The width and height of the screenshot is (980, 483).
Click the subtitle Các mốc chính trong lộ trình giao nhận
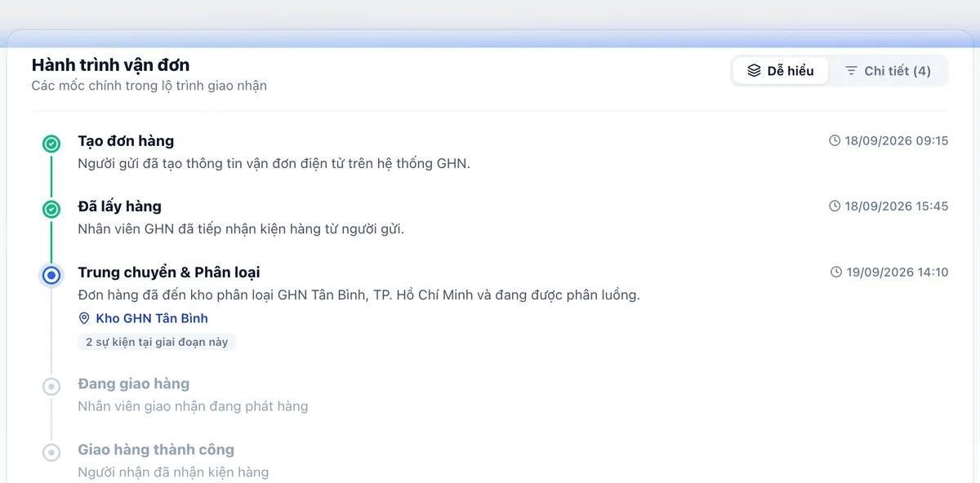(x=149, y=86)
